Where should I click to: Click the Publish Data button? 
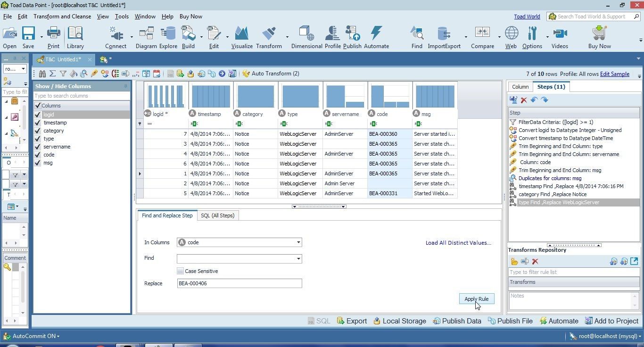point(457,321)
